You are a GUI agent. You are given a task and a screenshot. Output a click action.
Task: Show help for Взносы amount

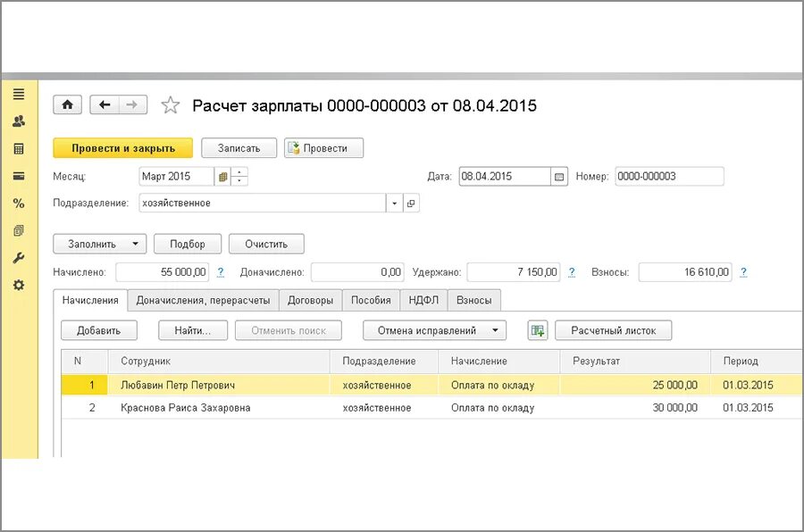[x=743, y=272]
